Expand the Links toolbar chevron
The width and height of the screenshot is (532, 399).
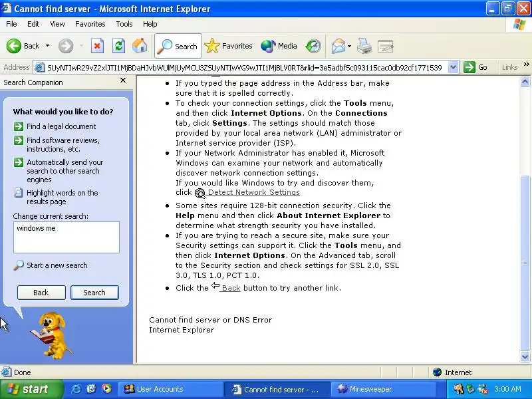(526, 65)
